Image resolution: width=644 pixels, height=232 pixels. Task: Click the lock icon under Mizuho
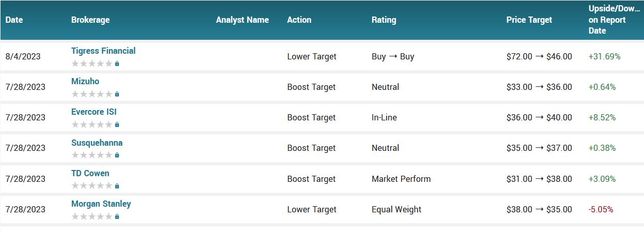pos(117,94)
